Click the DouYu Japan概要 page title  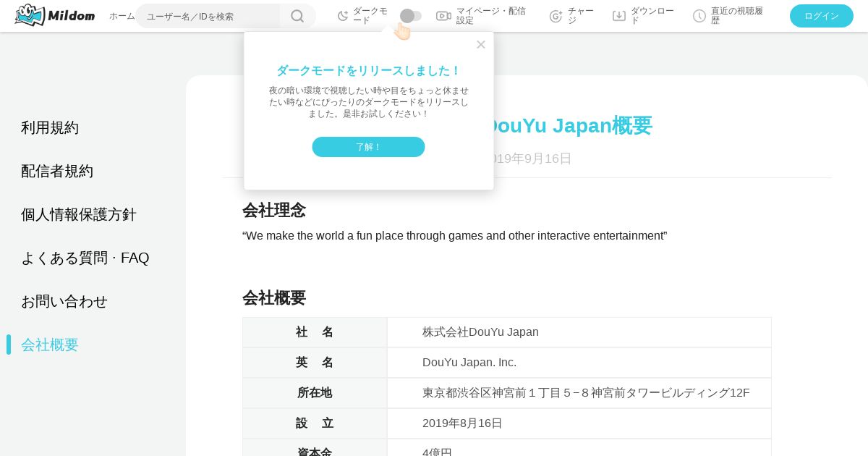pyautogui.click(x=567, y=125)
